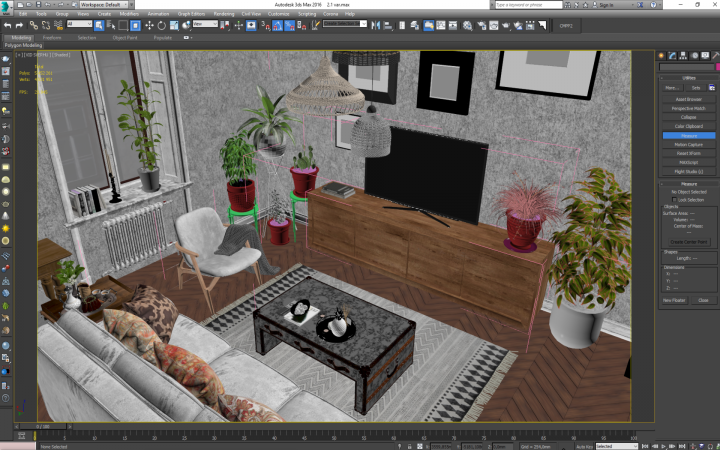
Task: Open the Modifiers menu
Action: coord(129,14)
